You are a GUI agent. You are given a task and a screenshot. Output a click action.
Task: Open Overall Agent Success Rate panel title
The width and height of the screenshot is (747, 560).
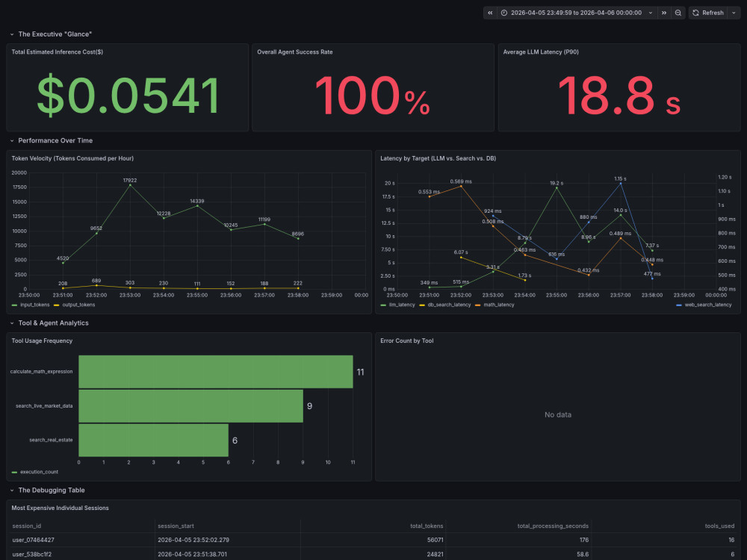295,52
